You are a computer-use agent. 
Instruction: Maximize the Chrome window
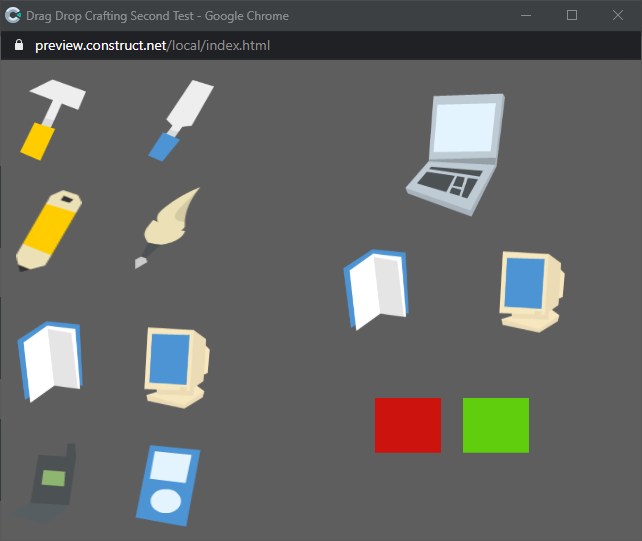click(x=572, y=16)
